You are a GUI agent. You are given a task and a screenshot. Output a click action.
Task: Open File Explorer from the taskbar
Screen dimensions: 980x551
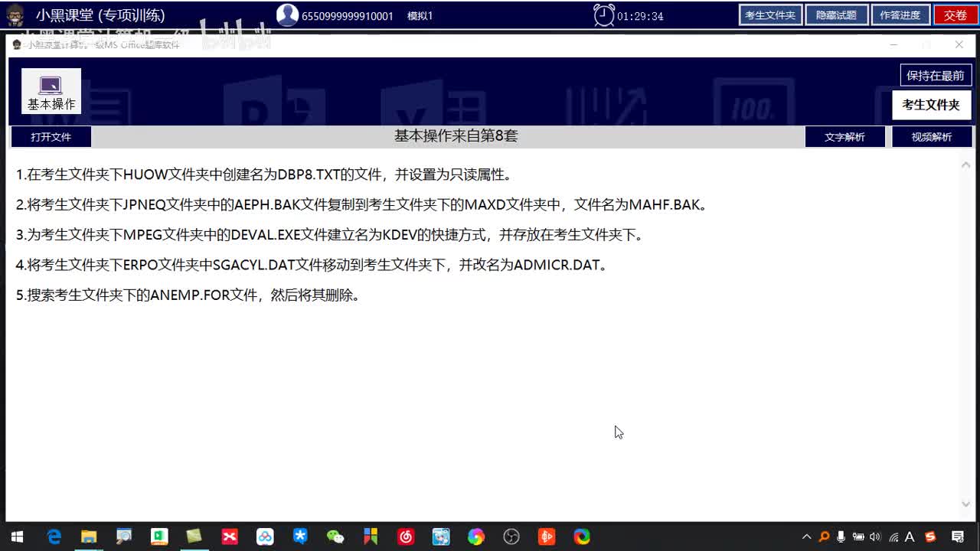89,536
